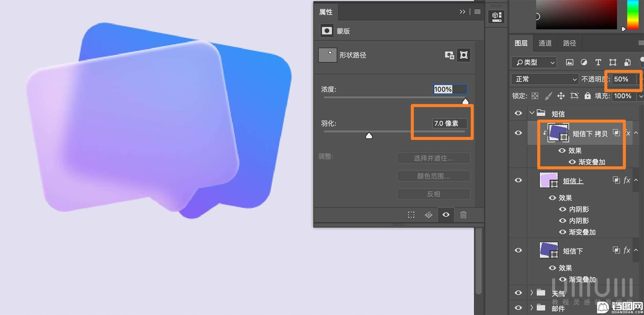This screenshot has height=315, width=644.
Task: Switch to the 图层 tab
Action: coord(521,43)
